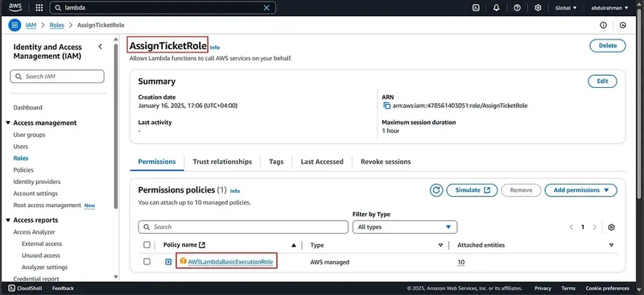644x295 pixels.
Task: Click the policies search field
Action: (x=243, y=227)
